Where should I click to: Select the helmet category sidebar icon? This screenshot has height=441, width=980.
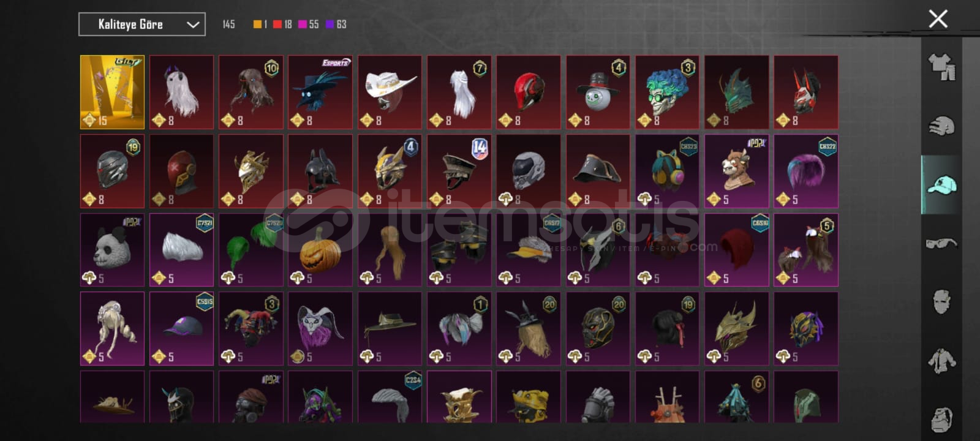point(941,126)
